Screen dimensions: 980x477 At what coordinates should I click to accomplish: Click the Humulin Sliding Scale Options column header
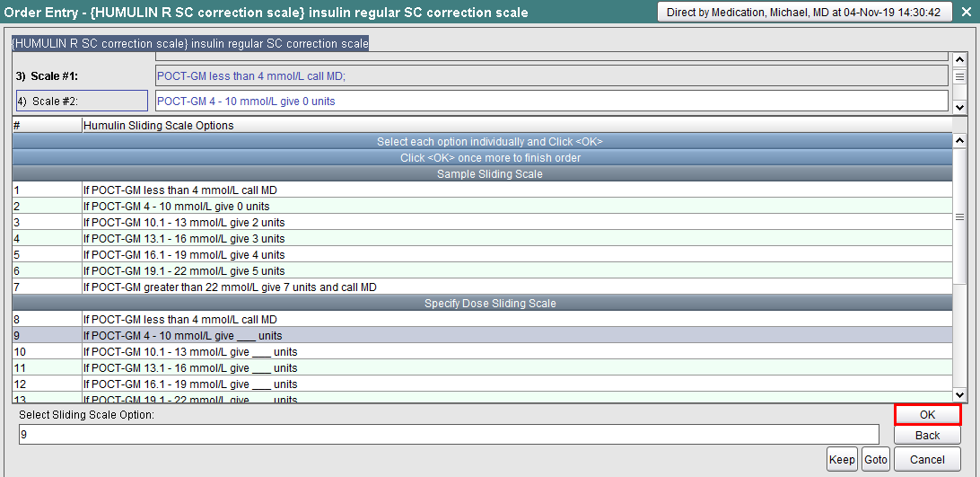(x=517, y=125)
